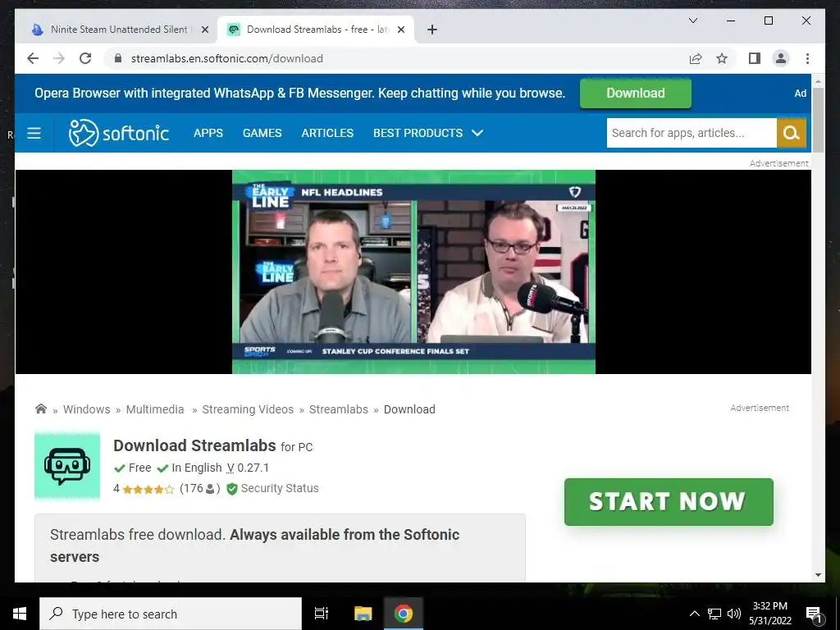Open the Multimedia breadcrumb link
The image size is (840, 630).
click(155, 409)
